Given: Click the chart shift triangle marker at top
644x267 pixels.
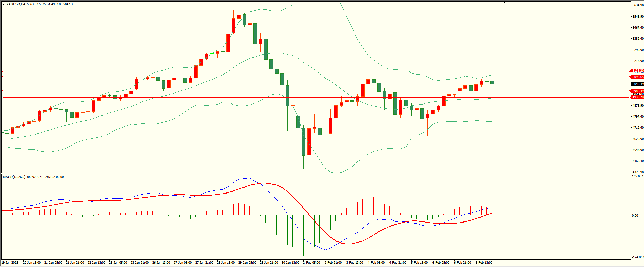Looking at the screenshot, I should [504, 2].
